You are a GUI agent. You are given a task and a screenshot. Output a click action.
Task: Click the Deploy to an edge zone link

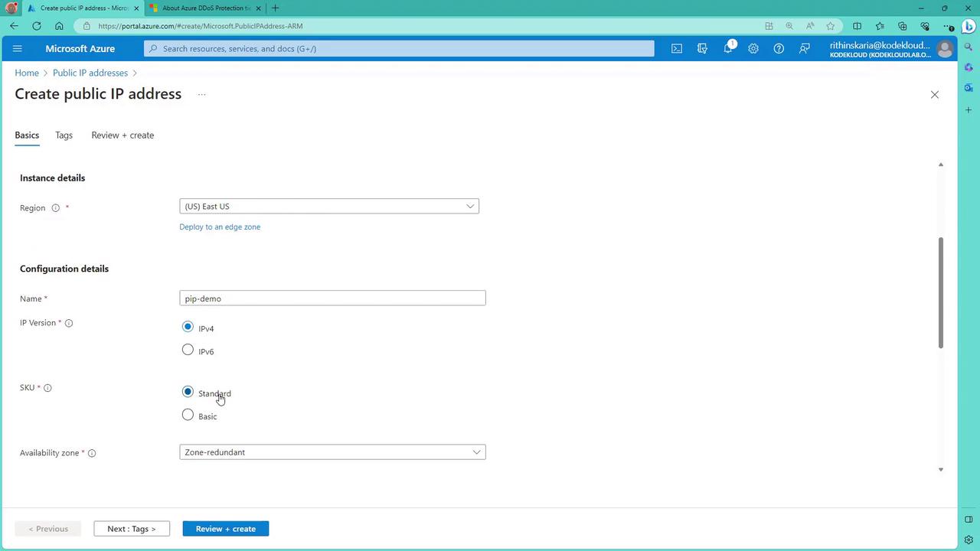pos(220,227)
